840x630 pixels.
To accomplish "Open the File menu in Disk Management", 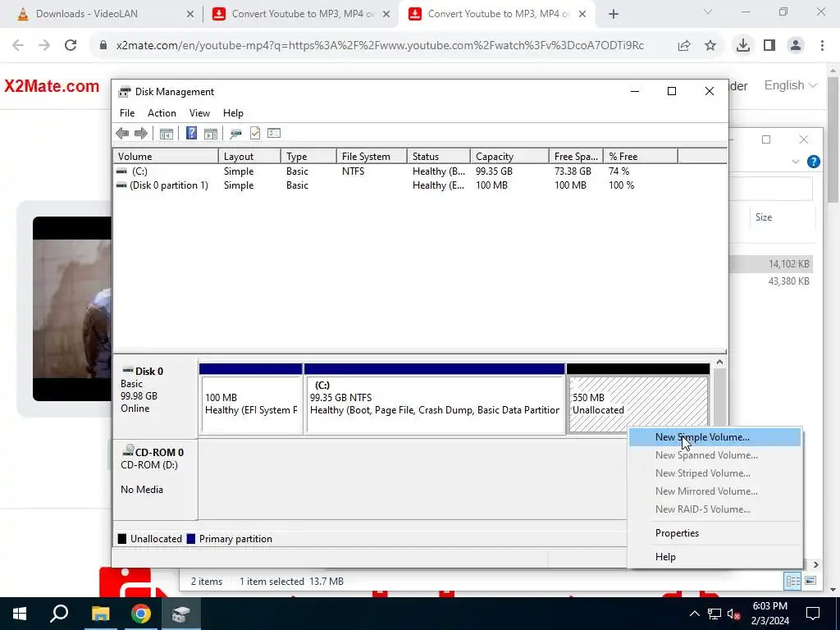I will [x=127, y=113].
